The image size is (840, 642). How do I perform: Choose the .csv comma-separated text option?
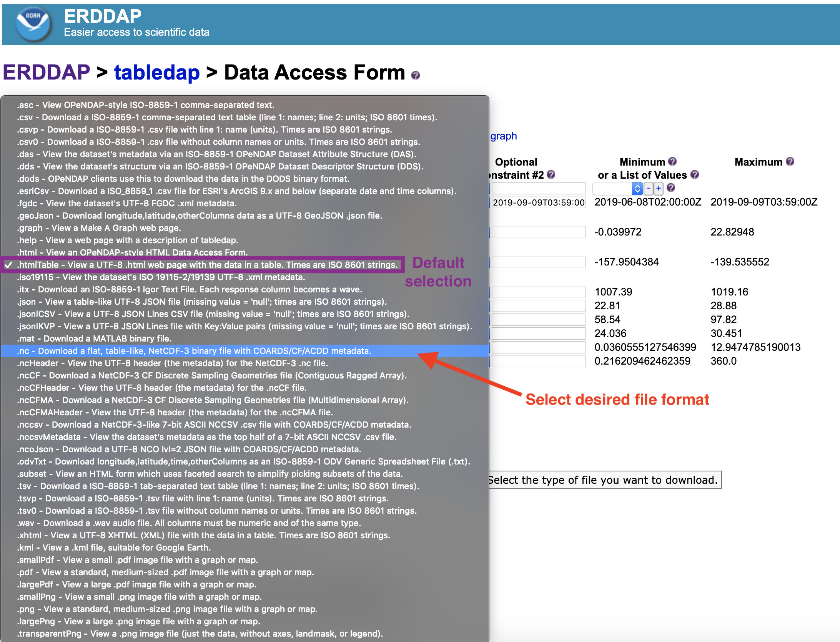(245, 117)
